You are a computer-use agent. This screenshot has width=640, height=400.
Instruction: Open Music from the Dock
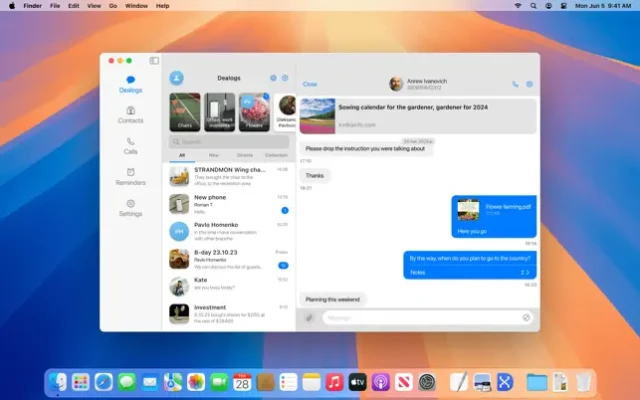(334, 382)
